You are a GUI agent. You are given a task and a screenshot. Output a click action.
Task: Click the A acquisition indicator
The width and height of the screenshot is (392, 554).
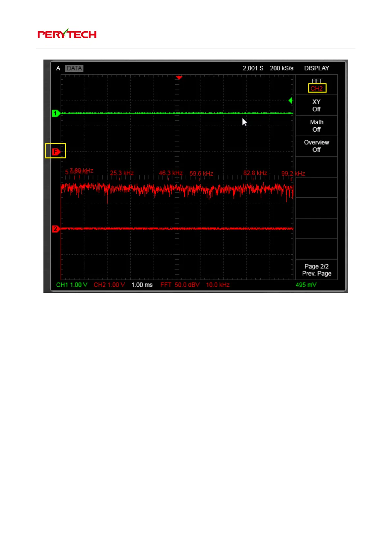click(58, 68)
